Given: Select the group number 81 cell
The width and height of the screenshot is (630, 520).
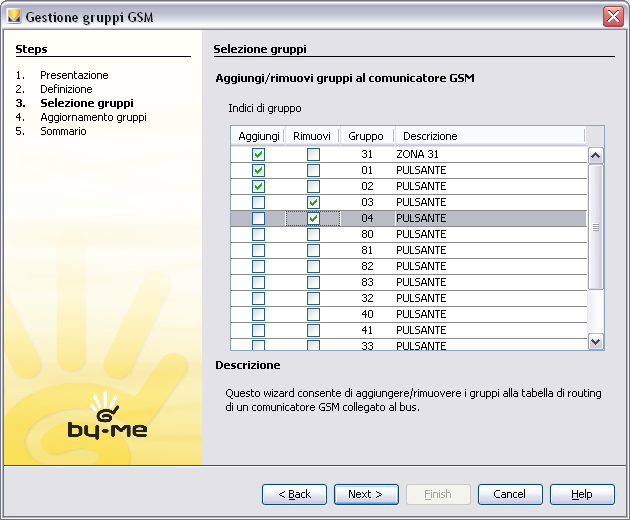Looking at the screenshot, I should [367, 250].
